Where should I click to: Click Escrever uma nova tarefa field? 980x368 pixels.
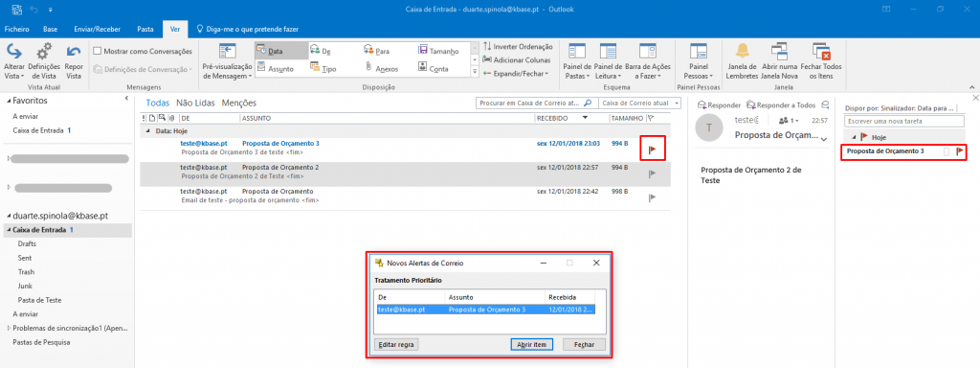pyautogui.click(x=905, y=121)
